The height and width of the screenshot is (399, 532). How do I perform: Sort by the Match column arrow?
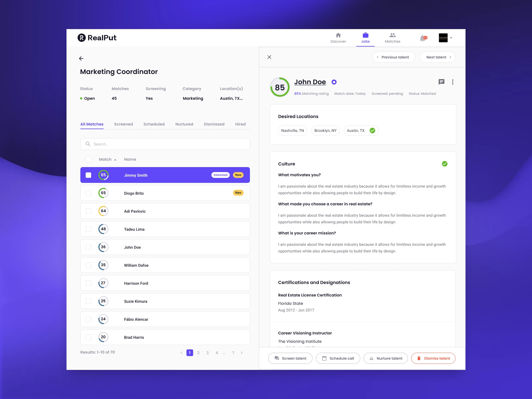115,160
